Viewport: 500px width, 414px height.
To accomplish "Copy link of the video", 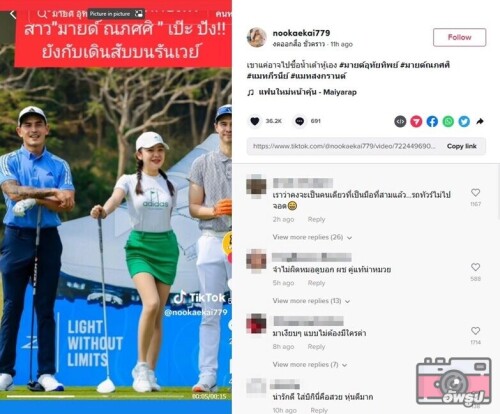I will click(462, 146).
